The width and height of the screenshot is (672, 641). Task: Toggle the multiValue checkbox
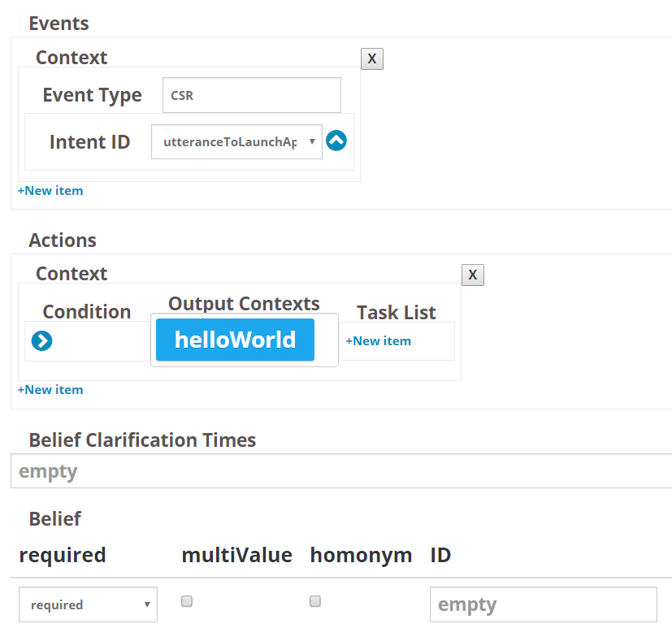[187, 601]
